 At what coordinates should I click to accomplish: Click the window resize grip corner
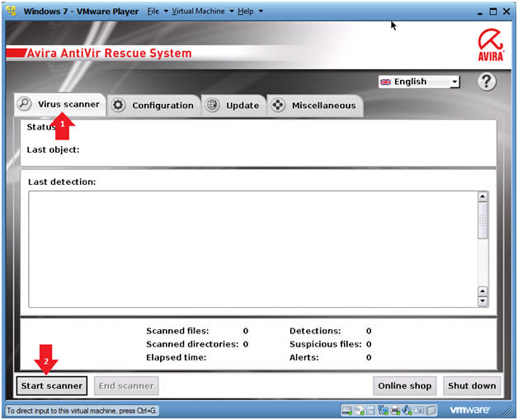point(506,411)
